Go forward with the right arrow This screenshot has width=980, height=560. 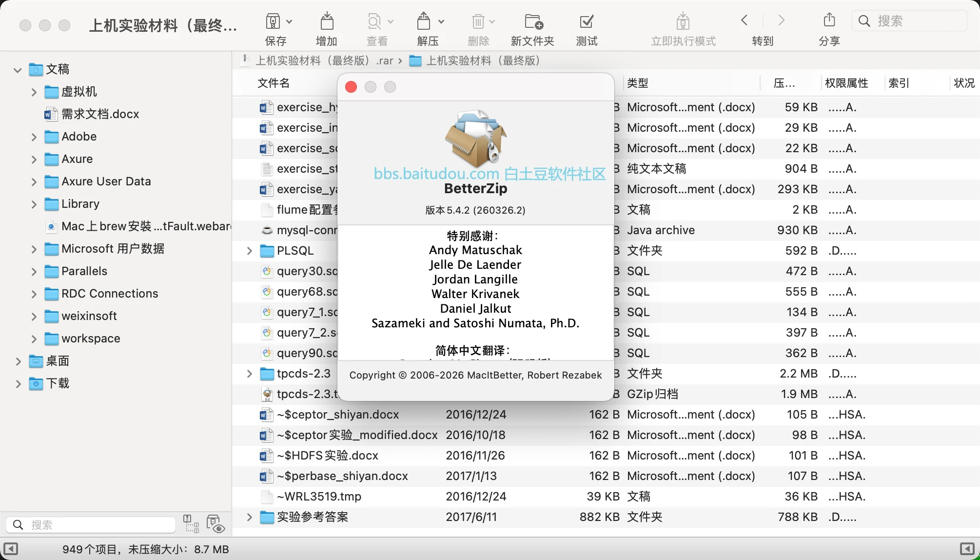782,20
